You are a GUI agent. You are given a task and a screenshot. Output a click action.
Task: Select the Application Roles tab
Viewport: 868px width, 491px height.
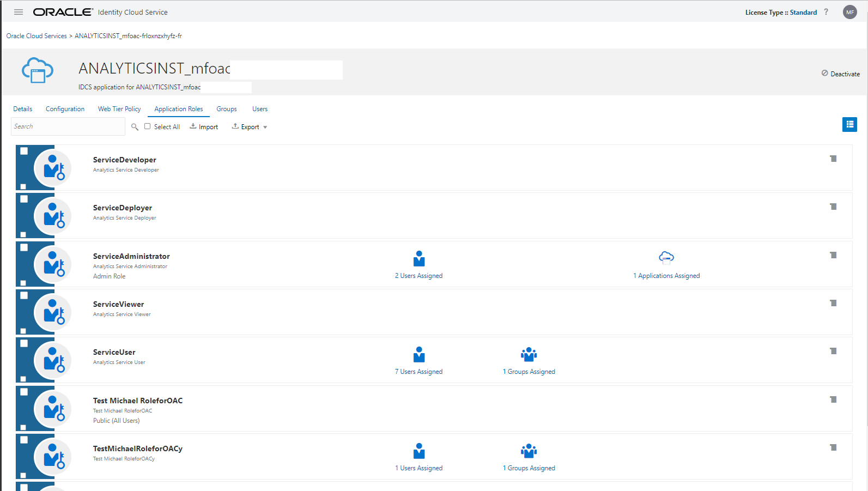tap(179, 109)
